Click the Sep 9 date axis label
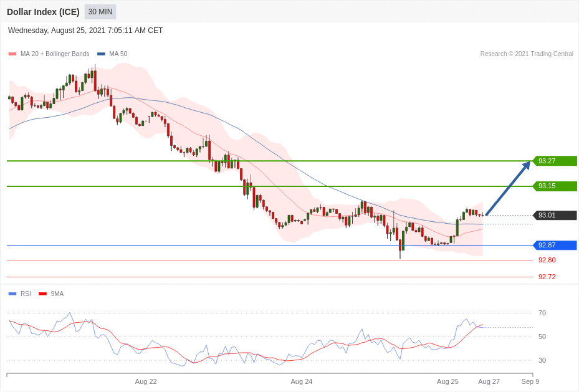579x392 pixels. click(x=530, y=381)
